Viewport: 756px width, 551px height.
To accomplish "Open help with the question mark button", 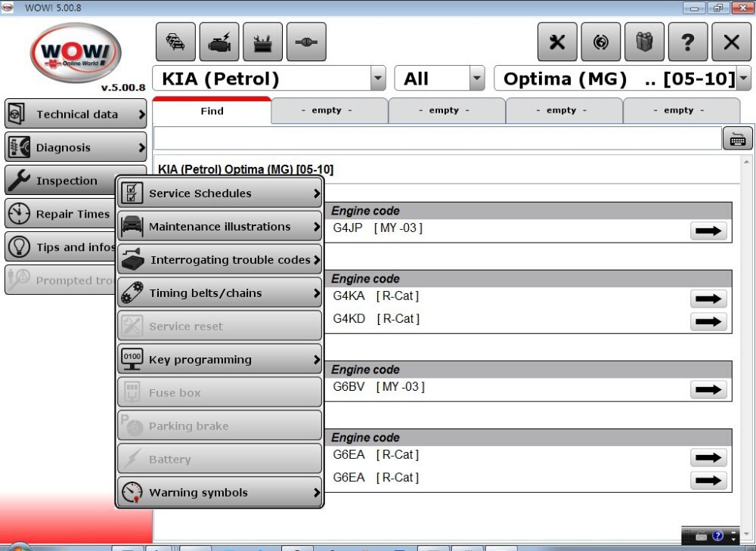I will point(688,42).
